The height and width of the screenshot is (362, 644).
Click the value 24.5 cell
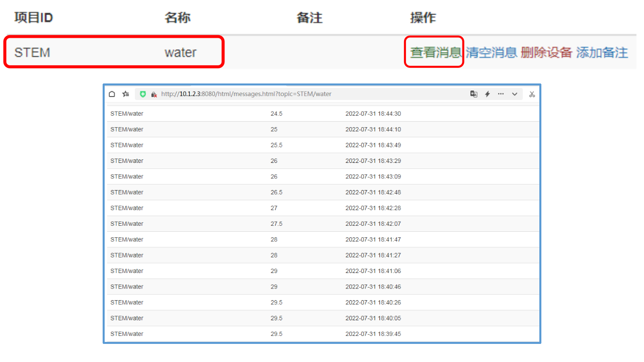(276, 114)
